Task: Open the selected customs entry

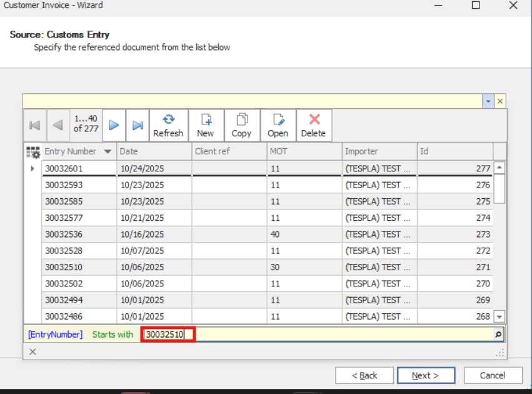Action: (x=278, y=125)
